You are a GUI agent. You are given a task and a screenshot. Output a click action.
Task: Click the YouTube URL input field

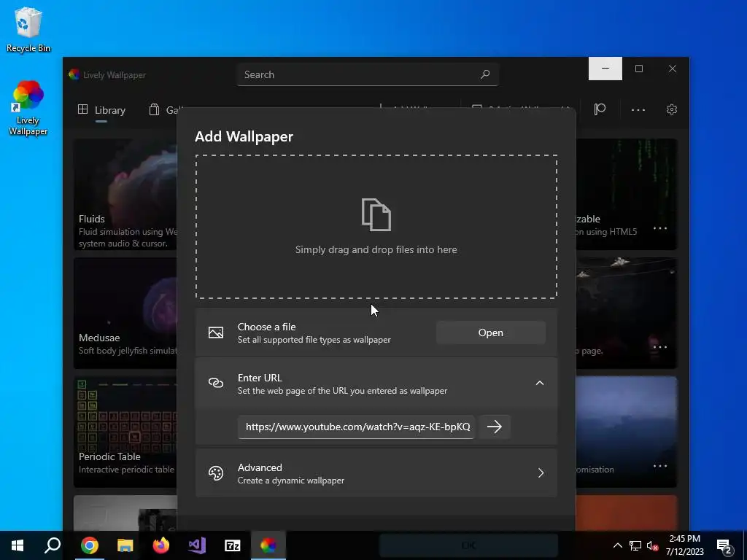[x=356, y=427]
